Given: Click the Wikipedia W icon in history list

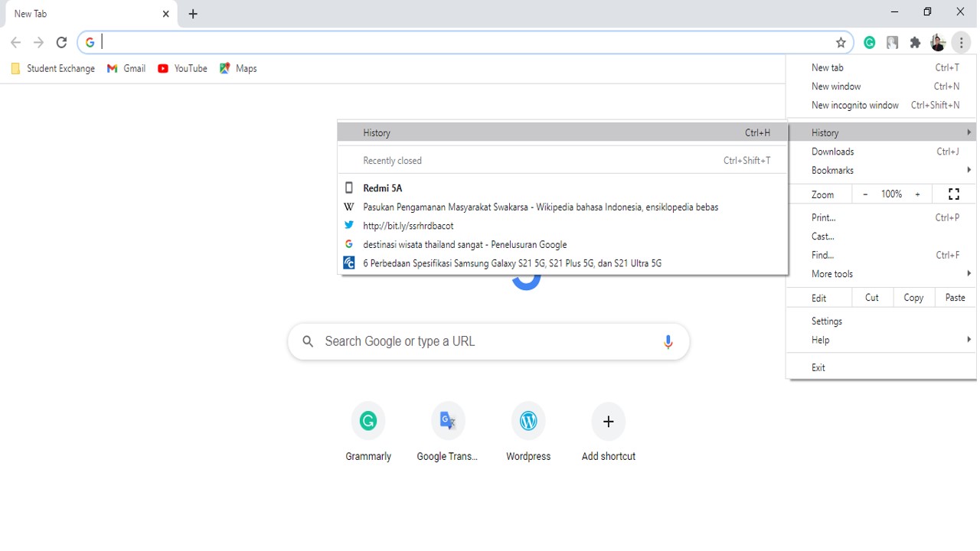Looking at the screenshot, I should (349, 207).
